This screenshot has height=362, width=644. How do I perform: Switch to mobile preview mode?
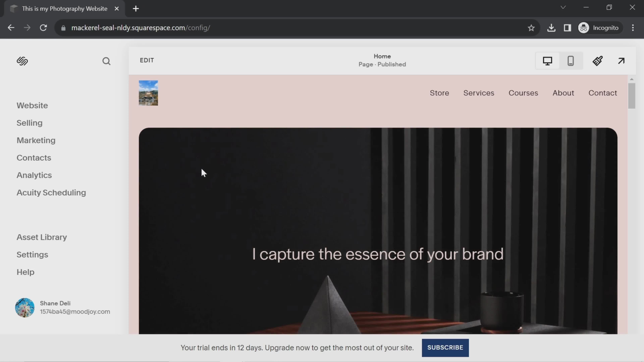pos(571,61)
